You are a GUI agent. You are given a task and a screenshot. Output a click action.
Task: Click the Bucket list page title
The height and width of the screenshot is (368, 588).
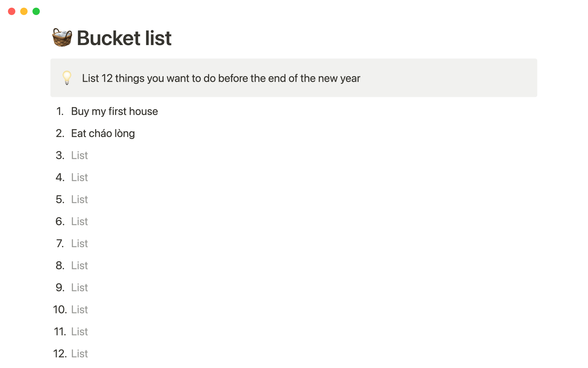click(x=124, y=38)
